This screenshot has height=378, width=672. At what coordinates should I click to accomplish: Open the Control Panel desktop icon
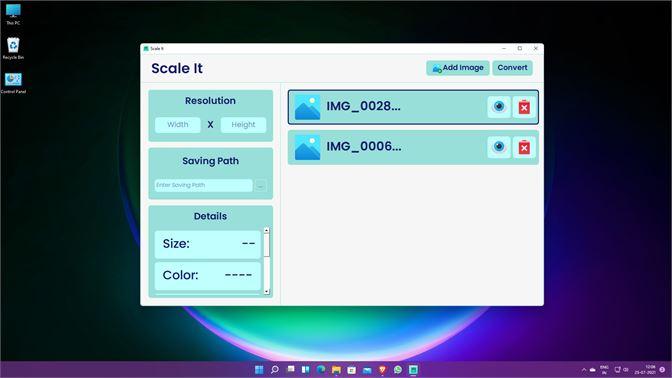13,83
